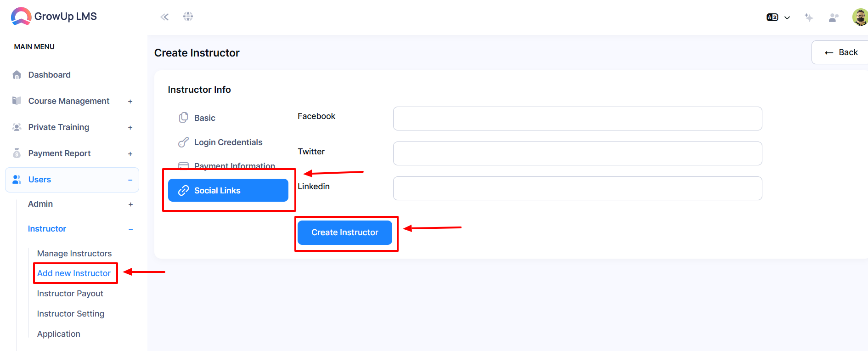
Task: Expand Course Management with plus
Action: 130,102
